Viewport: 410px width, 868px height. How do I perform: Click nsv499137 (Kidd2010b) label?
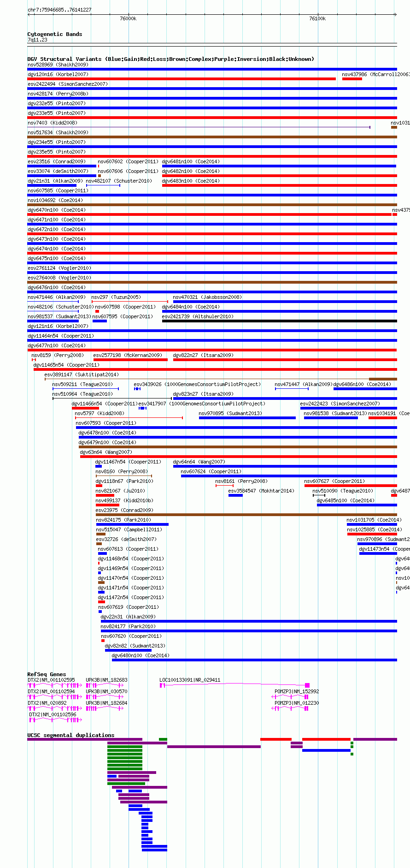(124, 500)
